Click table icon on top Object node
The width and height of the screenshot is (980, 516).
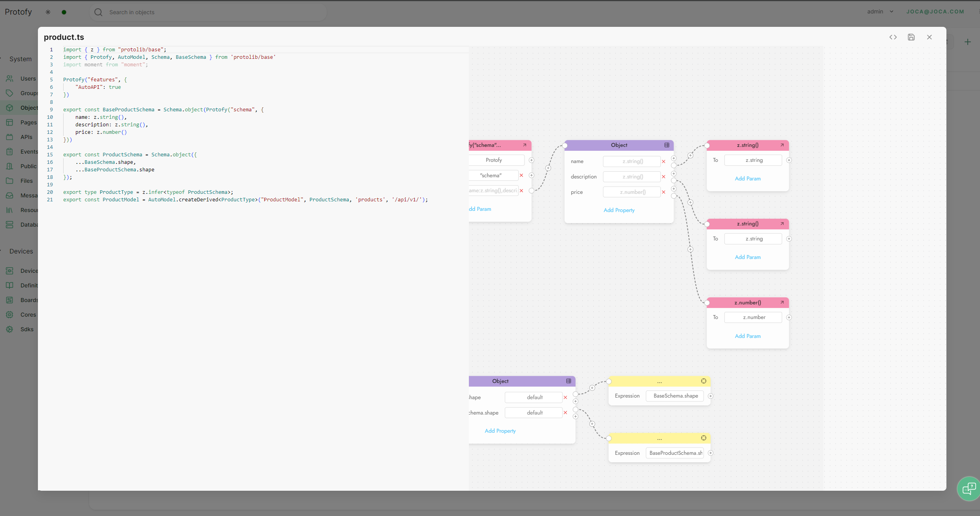click(x=667, y=145)
